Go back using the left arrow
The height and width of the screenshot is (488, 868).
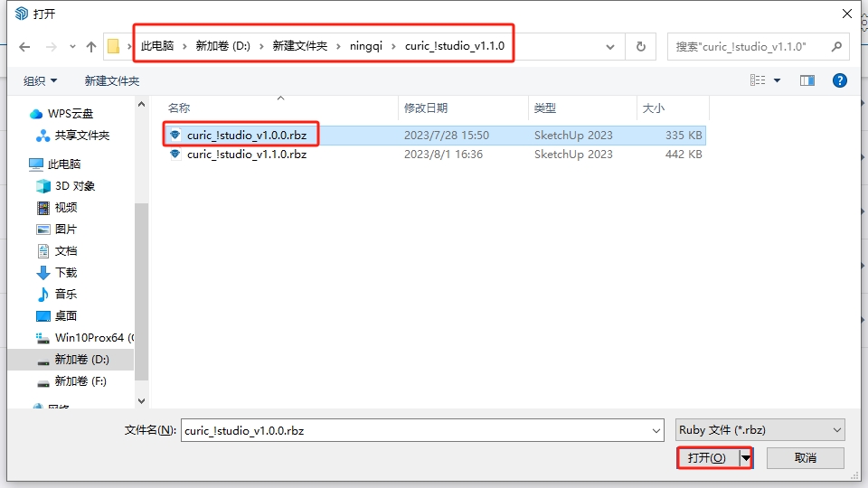pyautogui.click(x=24, y=47)
